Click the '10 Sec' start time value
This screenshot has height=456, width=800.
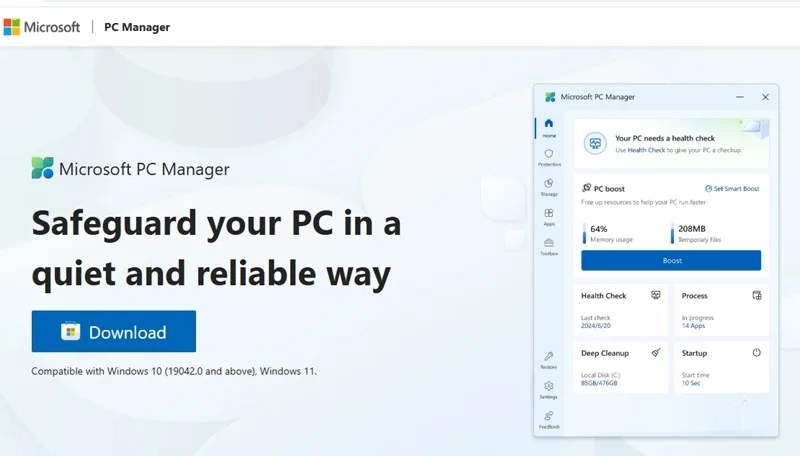point(691,383)
